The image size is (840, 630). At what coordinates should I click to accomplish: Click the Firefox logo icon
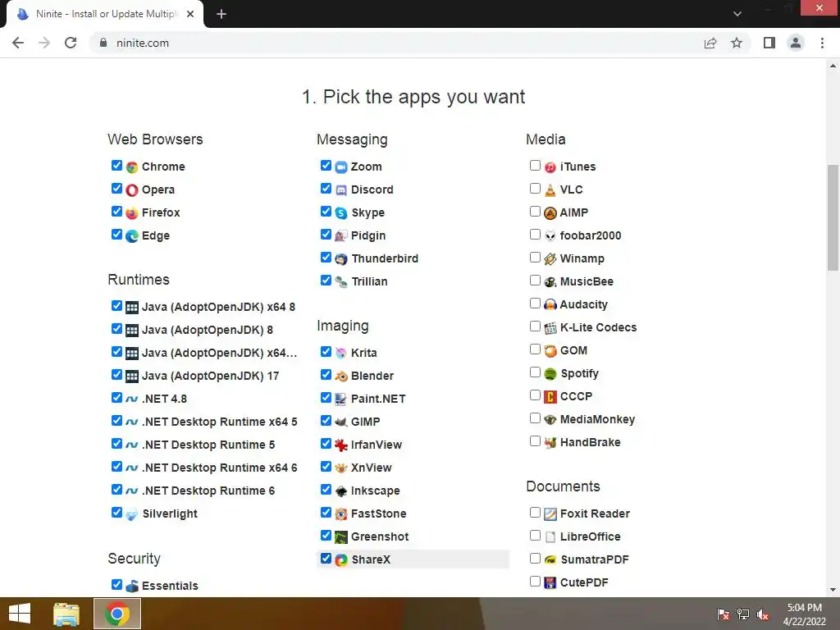point(132,213)
